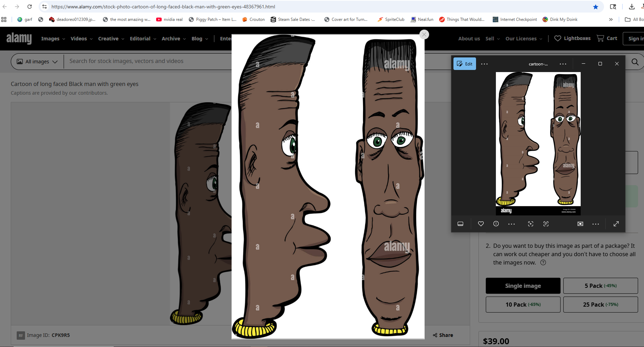The image size is (644, 347).
Task: Open the garf bookmark
Action: (25, 19)
